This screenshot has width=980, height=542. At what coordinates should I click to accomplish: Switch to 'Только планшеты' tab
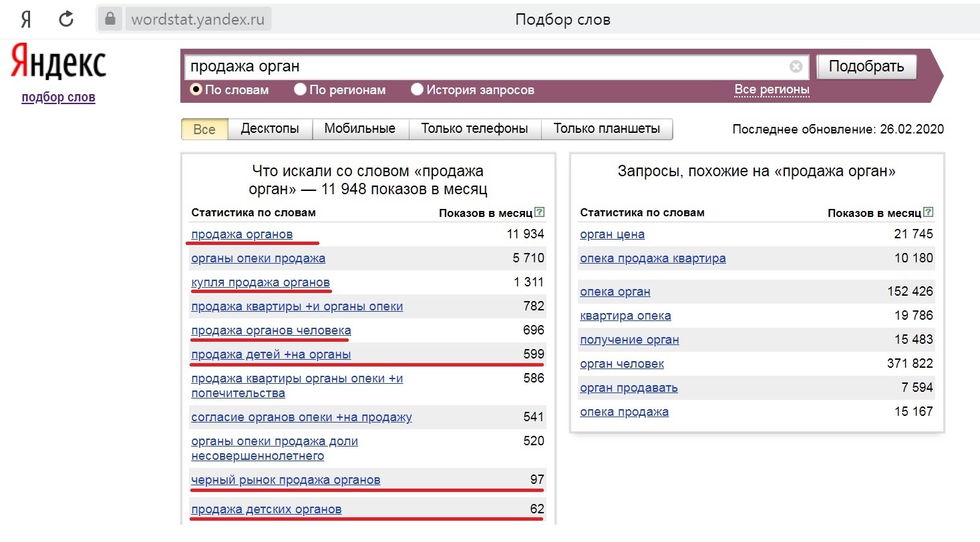(x=607, y=129)
